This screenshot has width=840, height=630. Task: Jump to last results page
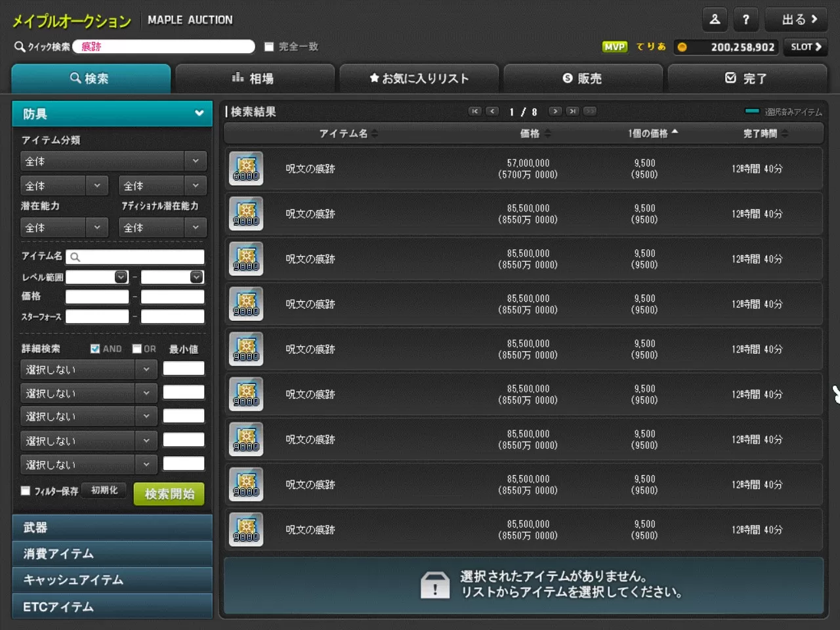(573, 112)
